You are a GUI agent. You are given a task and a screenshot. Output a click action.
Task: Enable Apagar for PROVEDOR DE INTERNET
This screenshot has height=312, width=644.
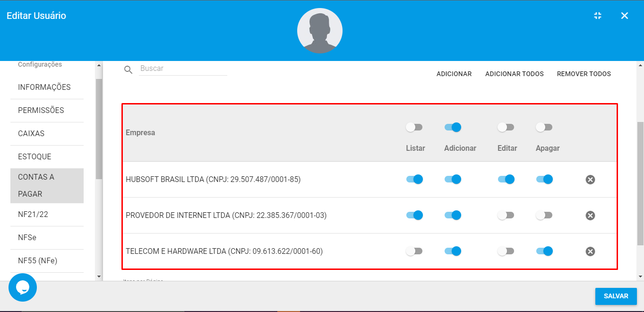pyautogui.click(x=544, y=215)
